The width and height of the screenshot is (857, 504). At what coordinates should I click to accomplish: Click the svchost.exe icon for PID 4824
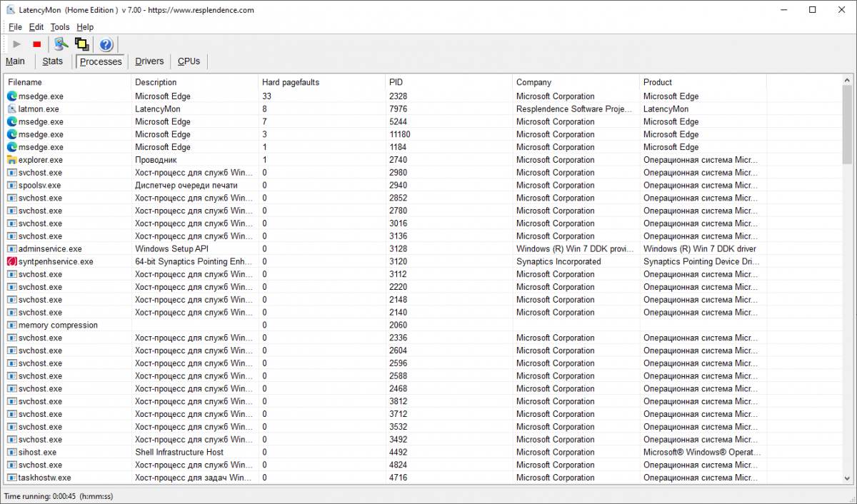pyautogui.click(x=12, y=465)
